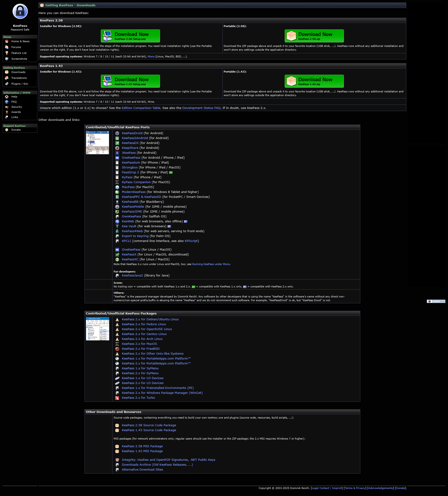Click the KeePass 2.x database screenshot thumbnail
The image size is (448, 496).
point(98,329)
